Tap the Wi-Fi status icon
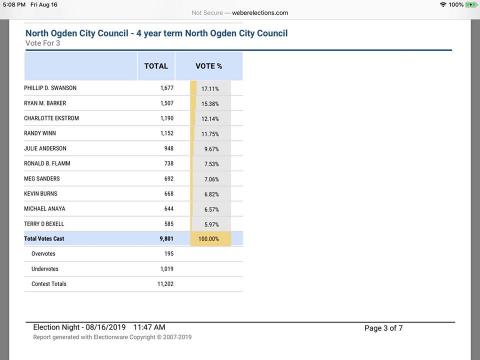This screenshot has height=360, width=480. 443,5
